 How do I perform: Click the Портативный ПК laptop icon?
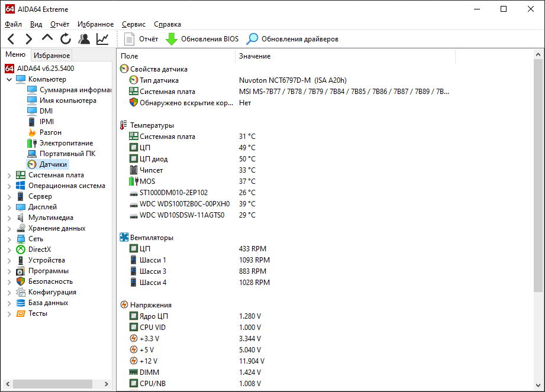(x=32, y=154)
